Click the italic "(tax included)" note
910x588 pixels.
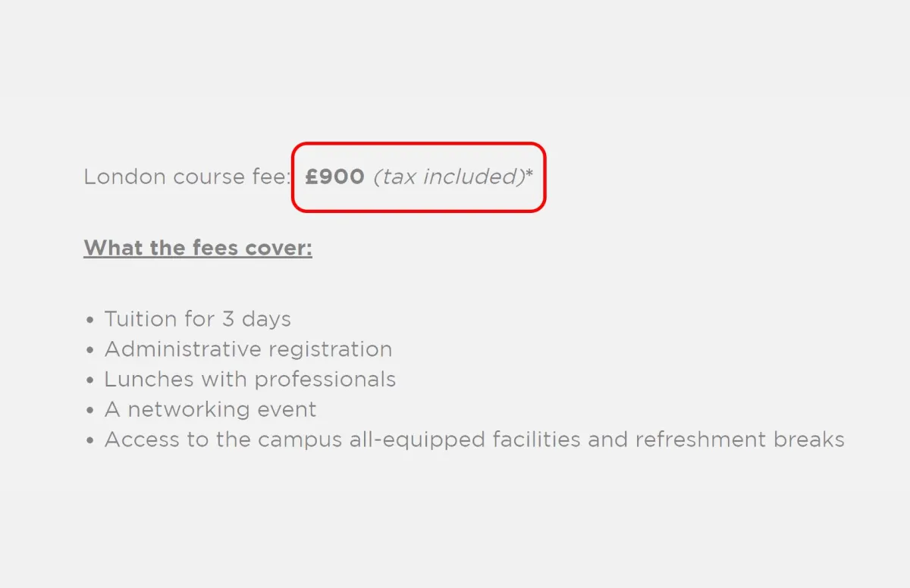pyautogui.click(x=449, y=177)
